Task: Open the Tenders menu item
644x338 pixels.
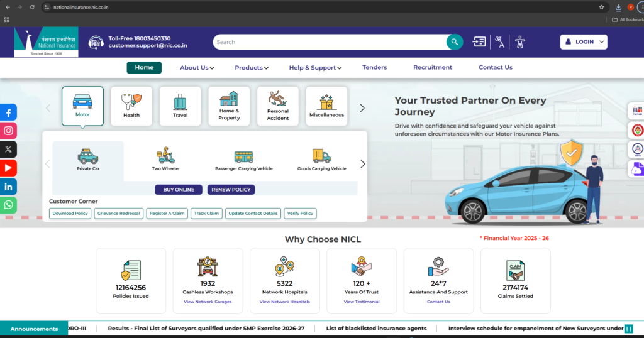Action: click(x=375, y=67)
